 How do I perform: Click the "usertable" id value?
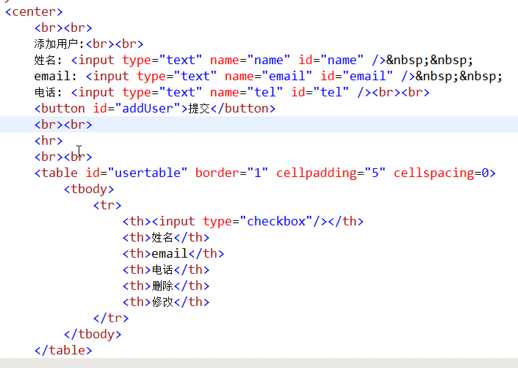pos(147,173)
